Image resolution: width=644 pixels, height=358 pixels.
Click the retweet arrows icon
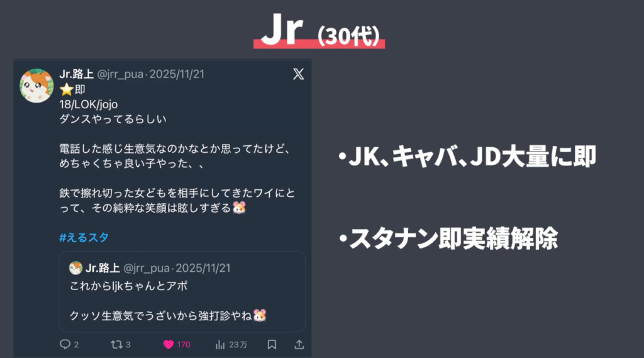click(x=116, y=344)
